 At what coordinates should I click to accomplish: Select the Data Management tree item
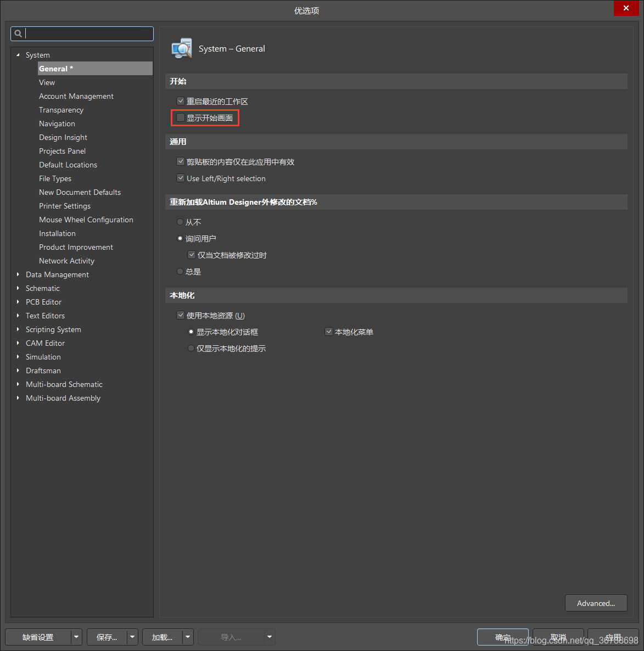57,274
